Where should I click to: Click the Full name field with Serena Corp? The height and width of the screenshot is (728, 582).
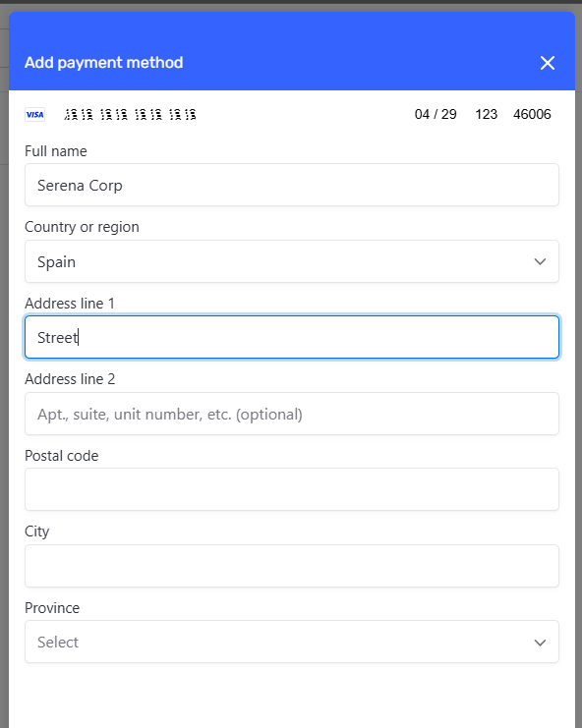pyautogui.click(x=292, y=185)
